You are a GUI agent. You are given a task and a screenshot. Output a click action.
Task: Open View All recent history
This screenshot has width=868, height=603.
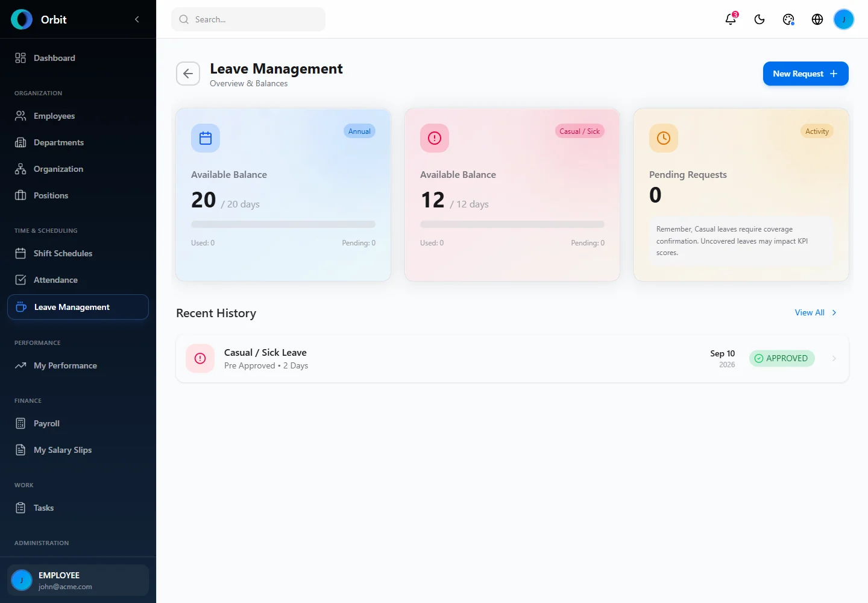click(x=810, y=312)
